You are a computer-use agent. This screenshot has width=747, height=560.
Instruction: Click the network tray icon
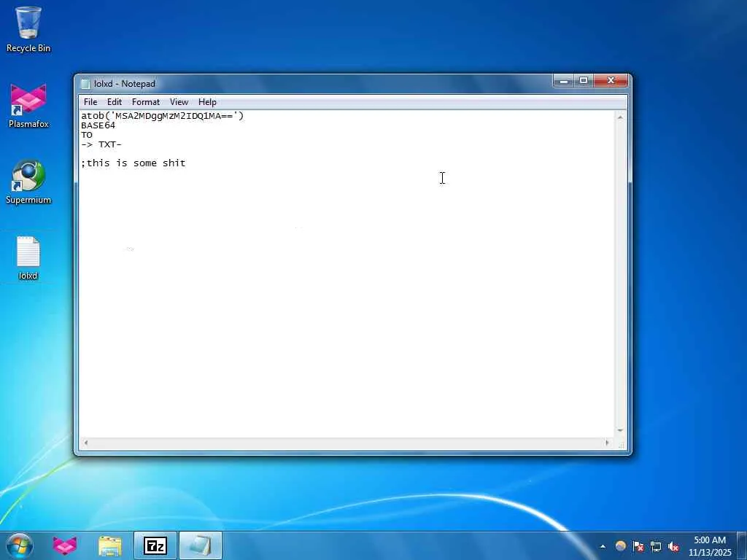tap(656, 546)
